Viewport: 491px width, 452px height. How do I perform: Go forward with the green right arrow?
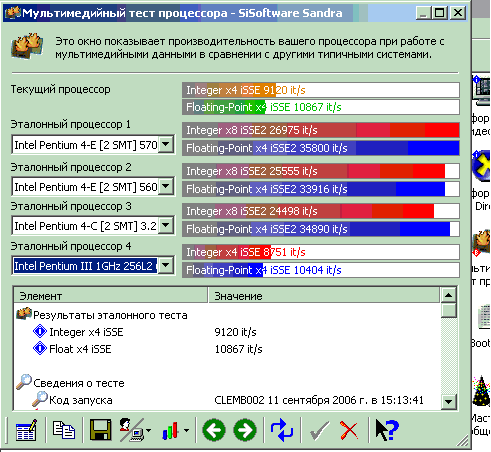coord(245,430)
